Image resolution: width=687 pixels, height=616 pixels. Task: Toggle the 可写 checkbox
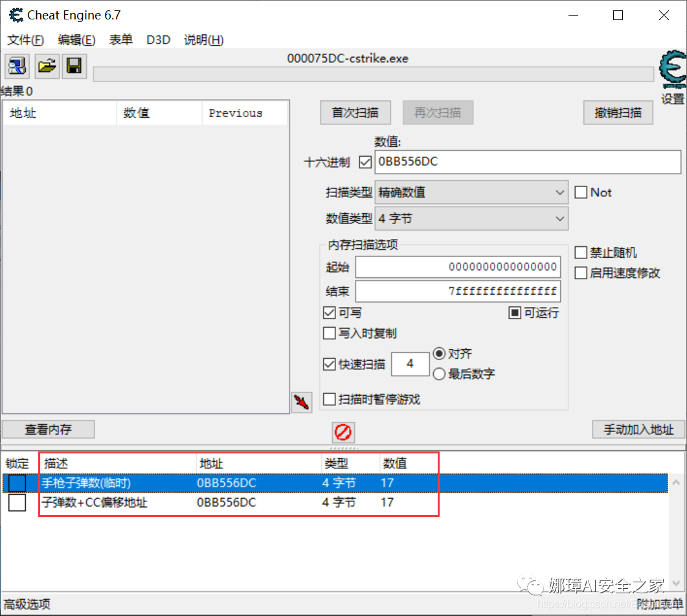329,313
